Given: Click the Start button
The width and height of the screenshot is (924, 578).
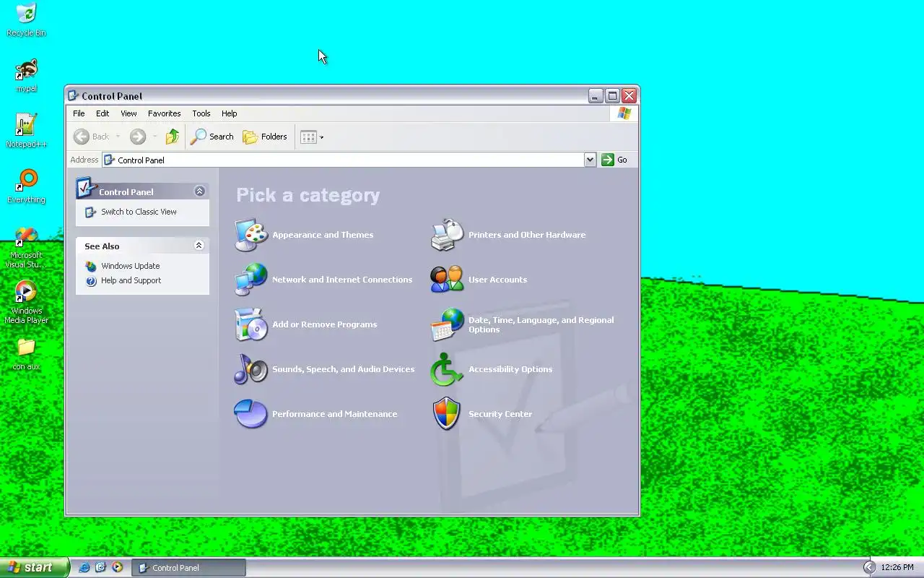Looking at the screenshot, I should 34,567.
